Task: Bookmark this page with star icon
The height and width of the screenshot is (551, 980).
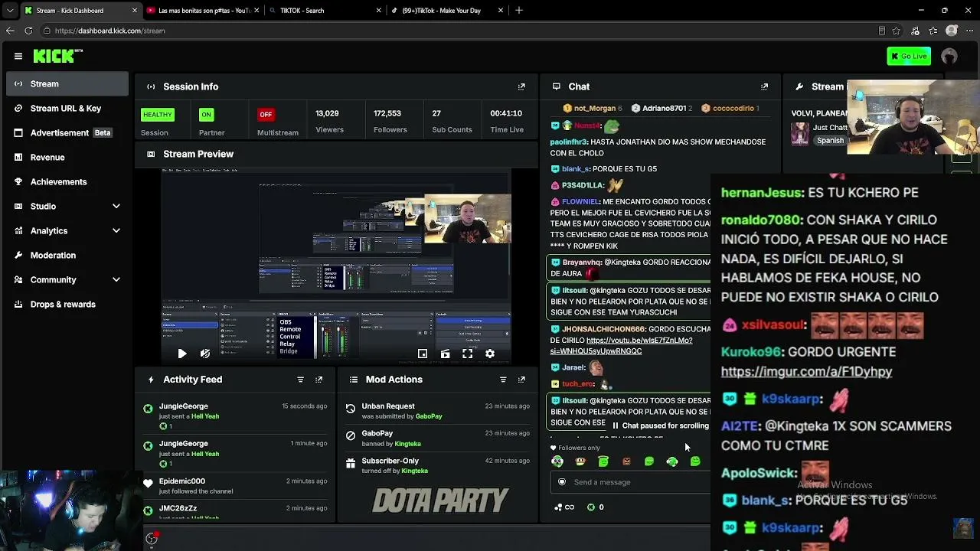Action: pyautogui.click(x=898, y=31)
